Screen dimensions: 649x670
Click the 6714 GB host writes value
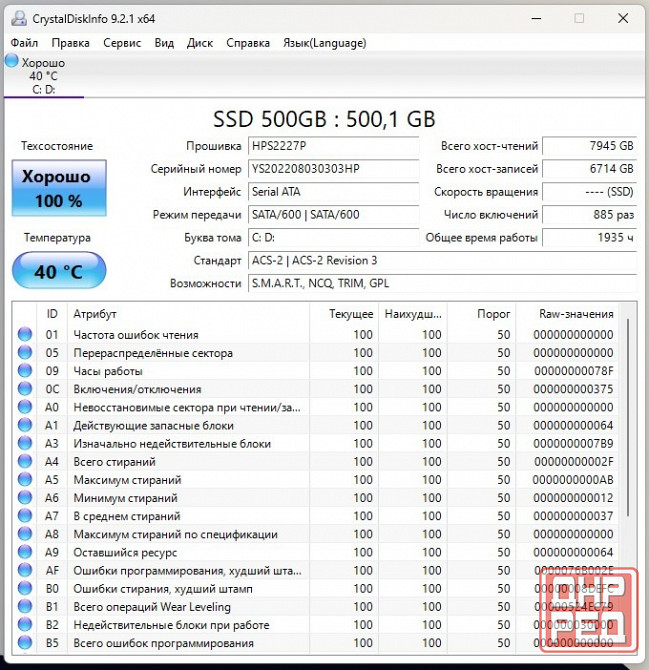(x=590, y=169)
